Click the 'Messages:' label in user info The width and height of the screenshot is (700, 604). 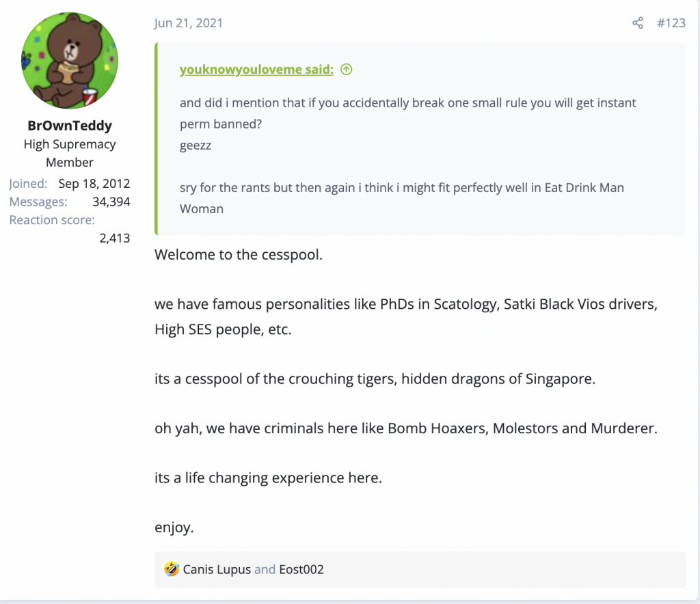tap(38, 202)
